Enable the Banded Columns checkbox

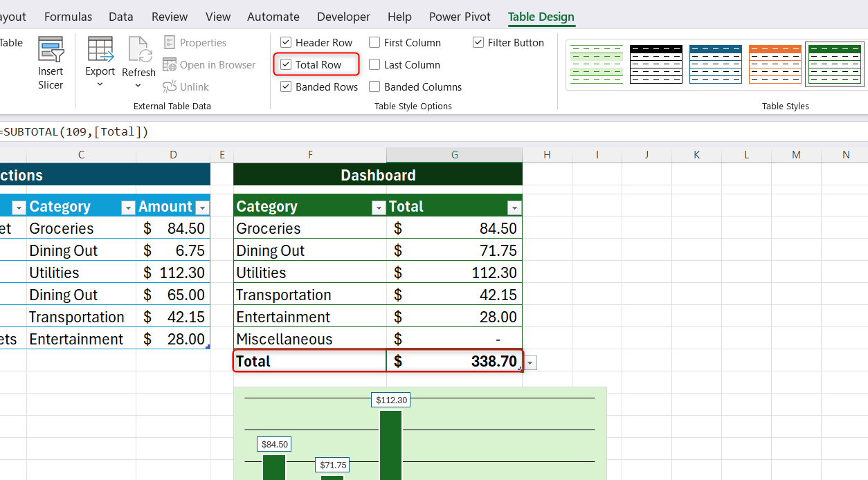[x=374, y=87]
